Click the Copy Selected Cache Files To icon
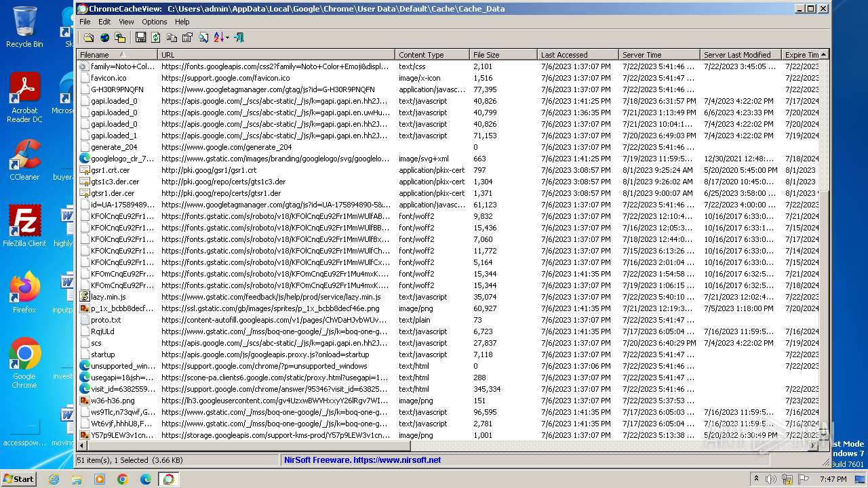The height and width of the screenshot is (488, 868). 120,38
